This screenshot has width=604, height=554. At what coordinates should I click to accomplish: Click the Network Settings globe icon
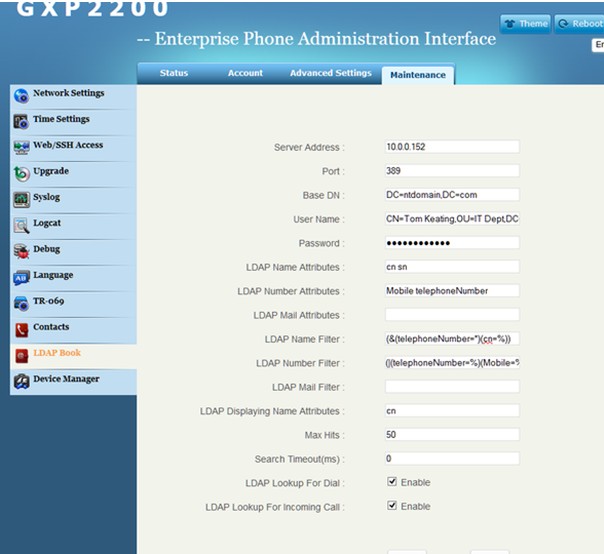coord(22,96)
